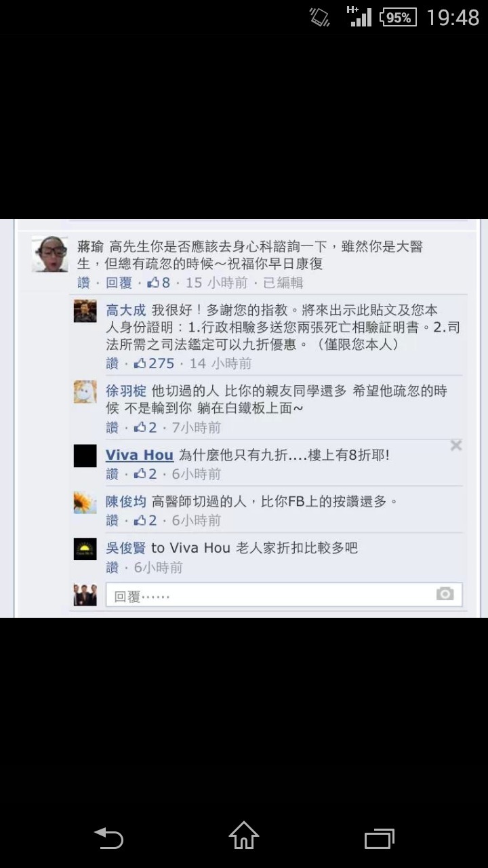Tap the like count on 徐羽椗's comment
This screenshot has width=488, height=868.
point(146,427)
